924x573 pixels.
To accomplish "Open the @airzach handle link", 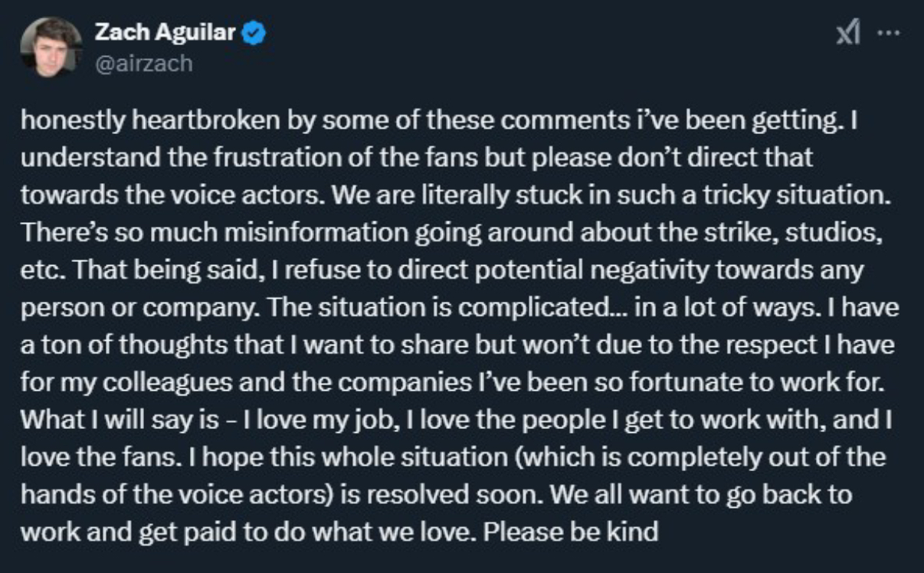I will [143, 63].
